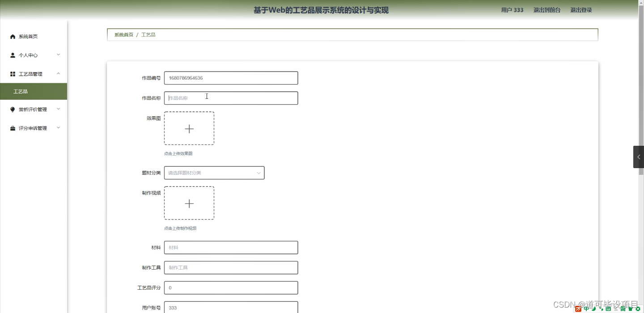Click the collapse arrow on the right edge
Image resolution: width=644 pixels, height=313 pixels.
(x=639, y=157)
